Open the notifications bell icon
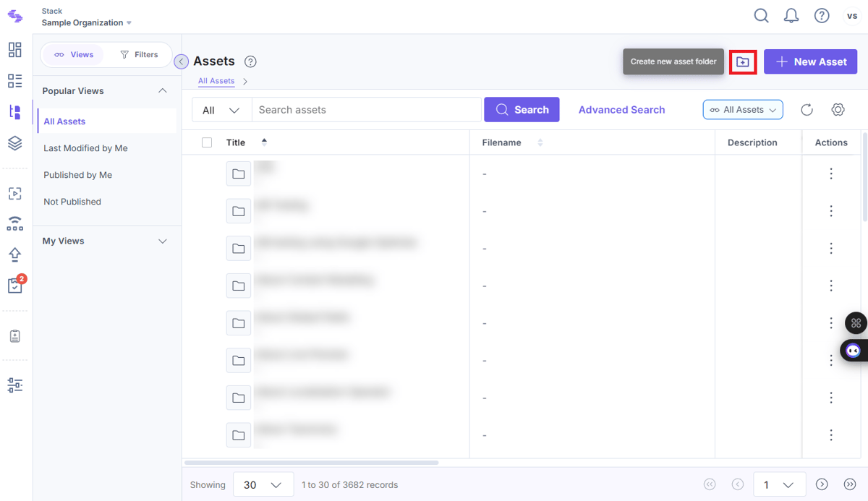Viewport: 868px width, 501px height. point(791,16)
